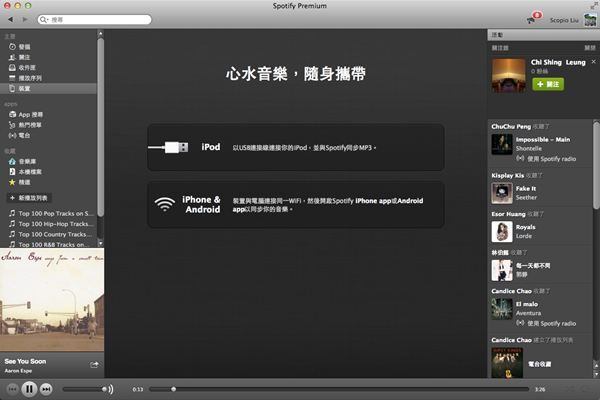Open the Discover (發掘) compass icon in sidebar
The image size is (600, 400).
click(x=12, y=47)
